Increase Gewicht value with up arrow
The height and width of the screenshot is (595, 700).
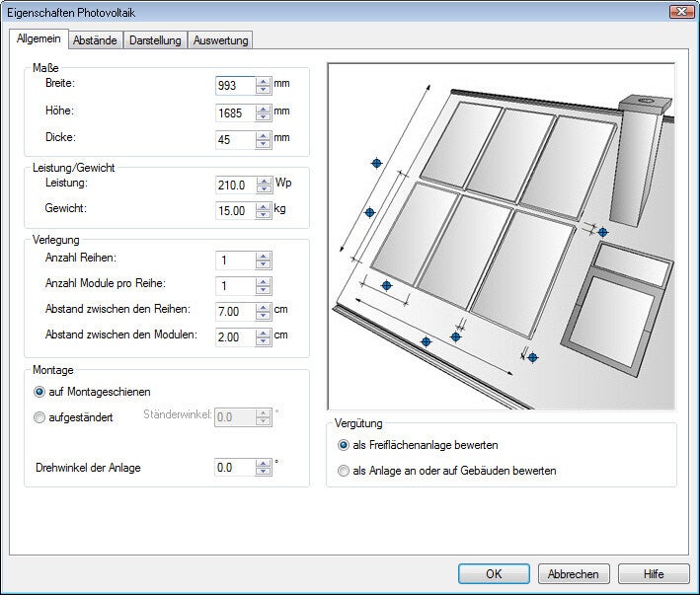(263, 205)
